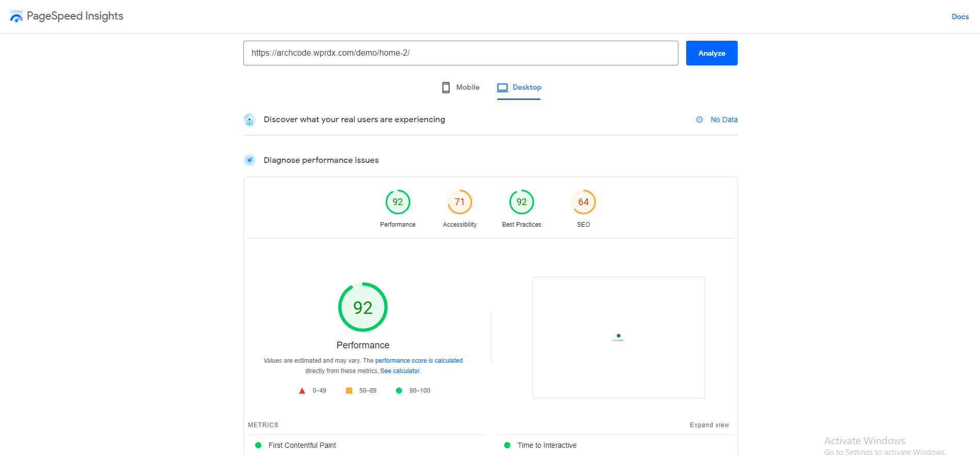Click the METRICS section label
980x455 pixels.
click(x=263, y=425)
